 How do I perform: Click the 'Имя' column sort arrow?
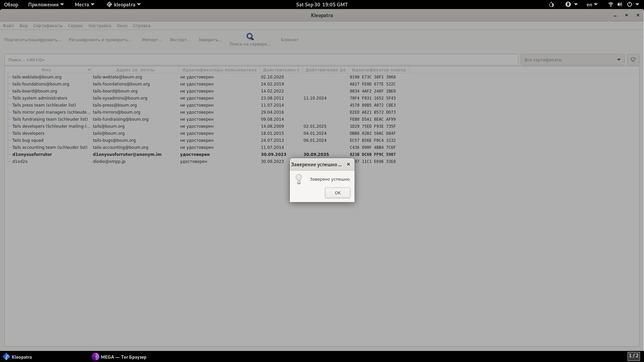coord(89,70)
